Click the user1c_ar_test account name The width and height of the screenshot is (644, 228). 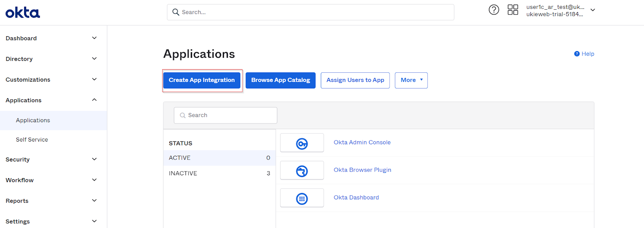(x=555, y=7)
